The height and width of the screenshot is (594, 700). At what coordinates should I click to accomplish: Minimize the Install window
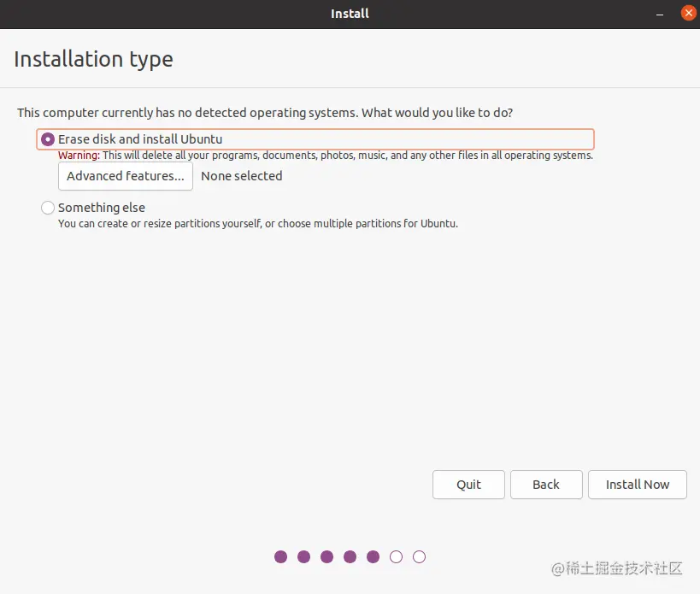click(x=659, y=15)
